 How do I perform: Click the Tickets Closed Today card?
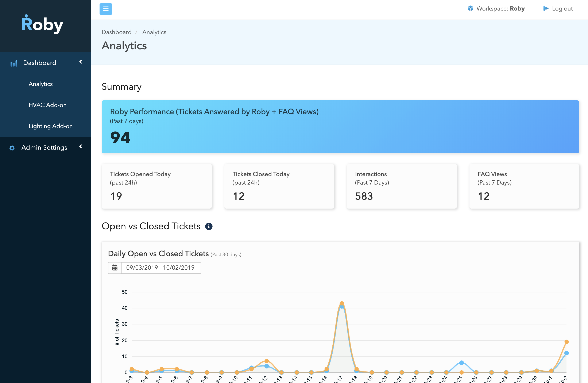coord(279,186)
